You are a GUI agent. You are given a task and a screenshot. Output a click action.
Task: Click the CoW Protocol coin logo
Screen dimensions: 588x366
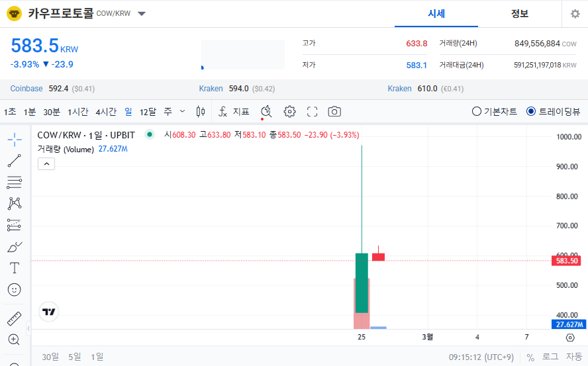pyautogui.click(x=15, y=14)
